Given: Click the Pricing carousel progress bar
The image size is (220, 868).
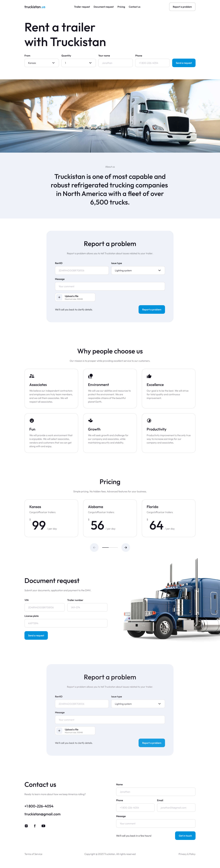Looking at the screenshot, I should (110, 547).
